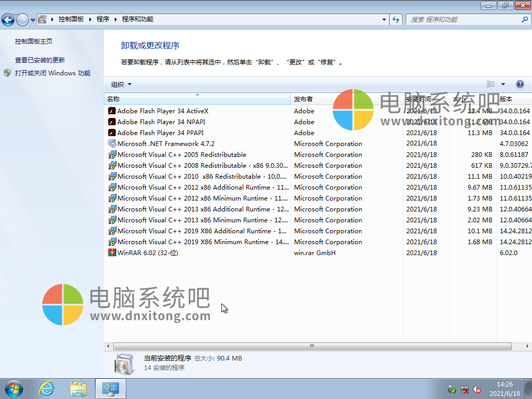This screenshot has height=399, width=532.
Task: Open 打开或关闭 Windows 功能 link
Action: click(x=52, y=73)
